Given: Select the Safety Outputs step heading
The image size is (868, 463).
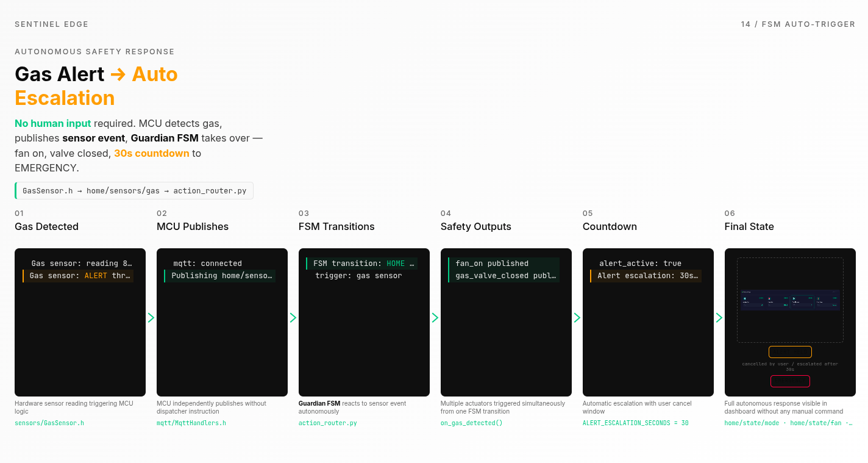Looking at the screenshot, I should [x=476, y=226].
